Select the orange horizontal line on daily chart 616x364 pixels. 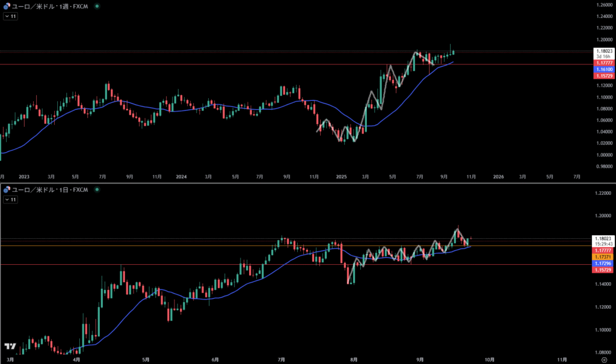(180, 245)
